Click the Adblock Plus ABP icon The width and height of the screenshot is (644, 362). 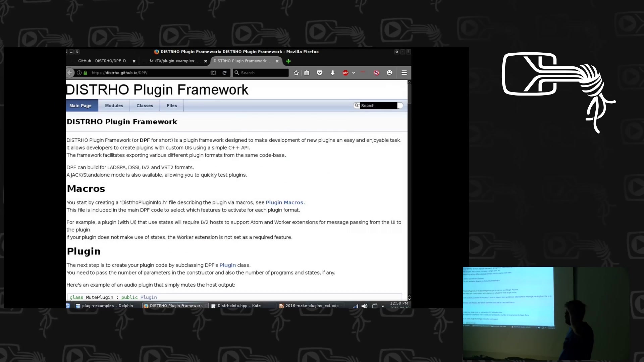[x=345, y=73]
